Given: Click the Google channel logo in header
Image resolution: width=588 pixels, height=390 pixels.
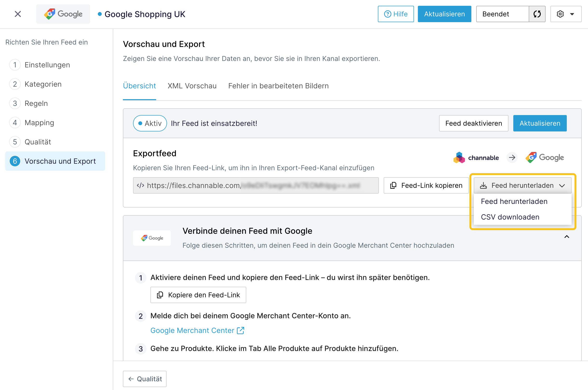Looking at the screenshot, I should [63, 14].
